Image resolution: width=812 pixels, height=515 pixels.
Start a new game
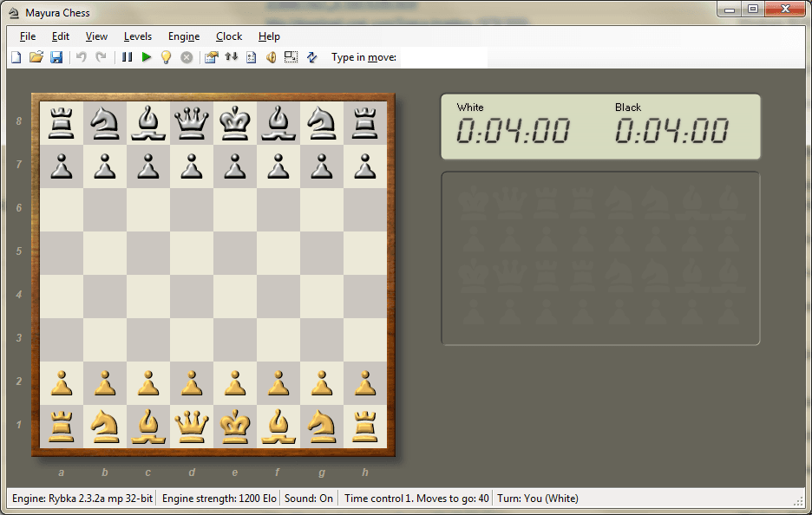pyautogui.click(x=16, y=56)
